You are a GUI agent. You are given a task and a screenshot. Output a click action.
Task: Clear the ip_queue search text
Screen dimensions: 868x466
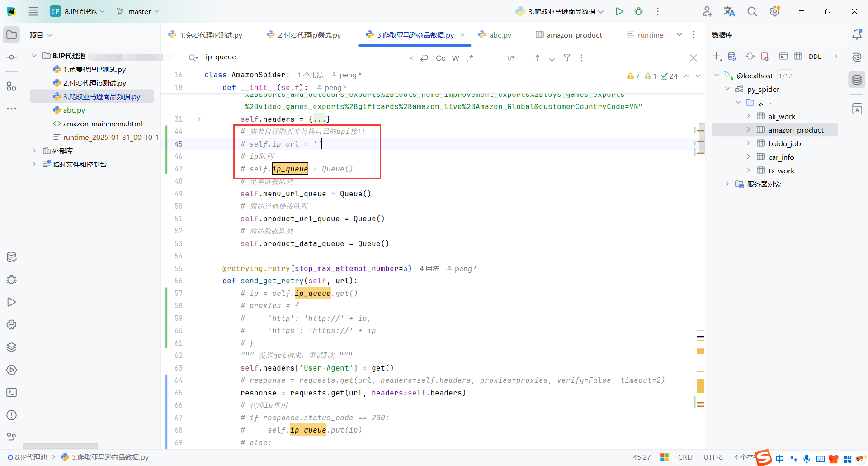click(411, 58)
